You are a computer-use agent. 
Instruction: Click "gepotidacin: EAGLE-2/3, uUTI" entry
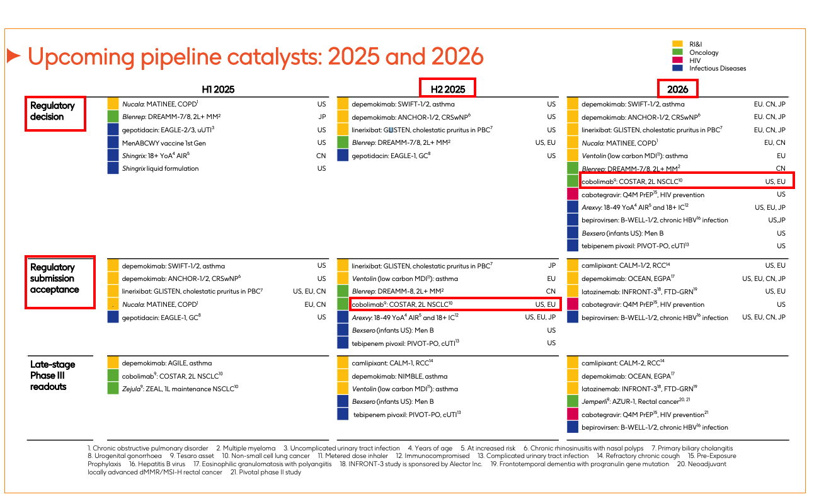(x=168, y=129)
